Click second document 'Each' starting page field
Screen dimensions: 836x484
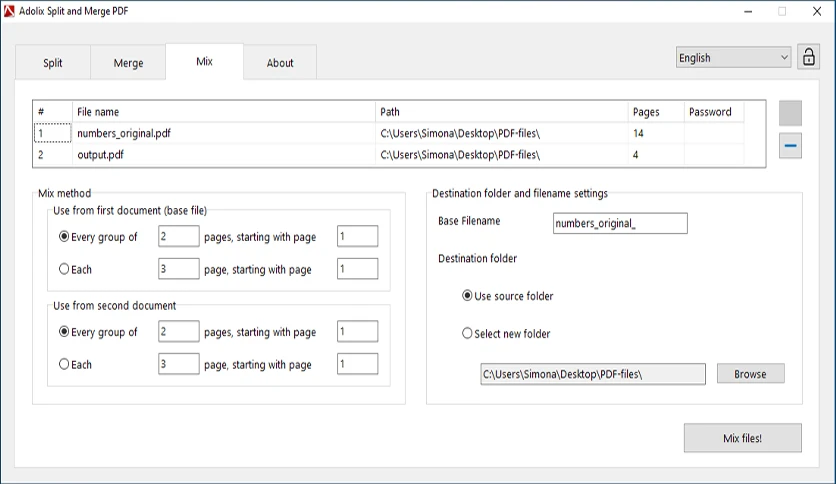357,364
